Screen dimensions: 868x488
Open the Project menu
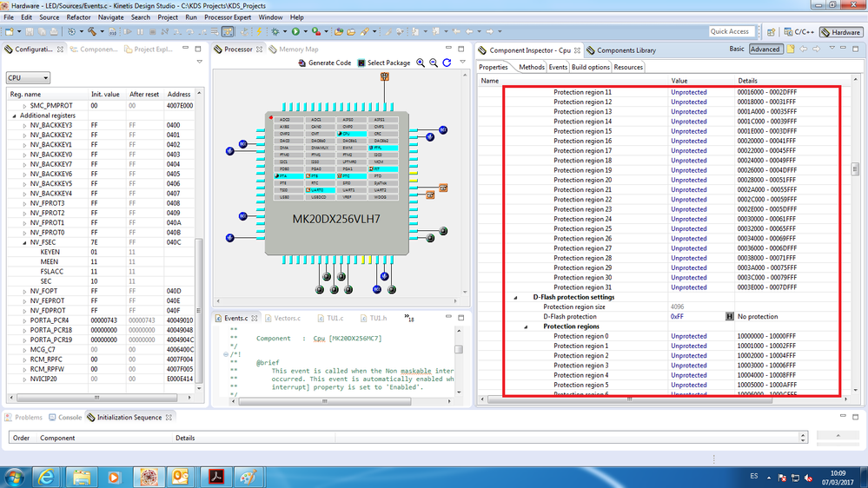point(168,17)
